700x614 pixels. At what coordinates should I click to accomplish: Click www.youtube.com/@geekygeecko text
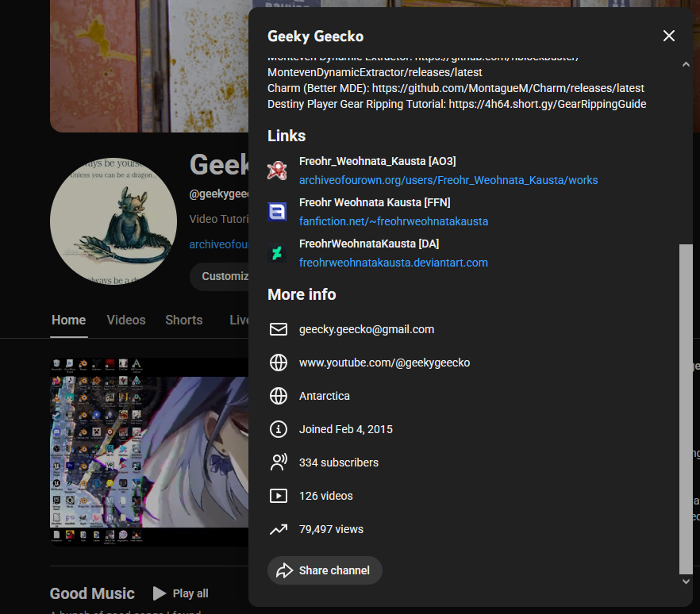tap(384, 363)
